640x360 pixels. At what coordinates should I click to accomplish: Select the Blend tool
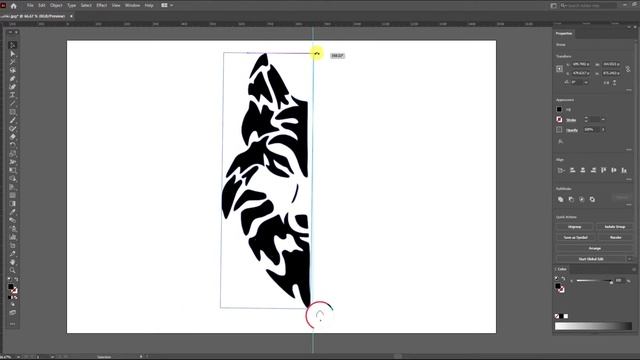pyautogui.click(x=13, y=220)
